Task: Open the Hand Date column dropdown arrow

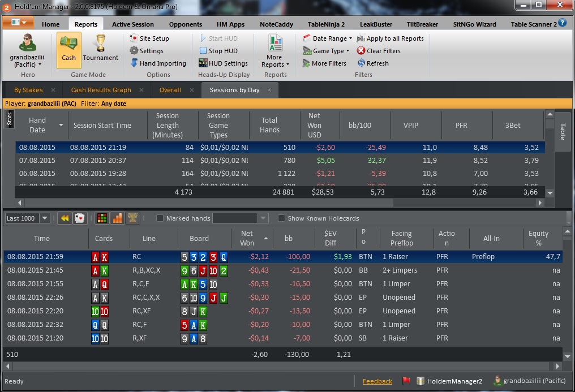Action: tap(61, 126)
